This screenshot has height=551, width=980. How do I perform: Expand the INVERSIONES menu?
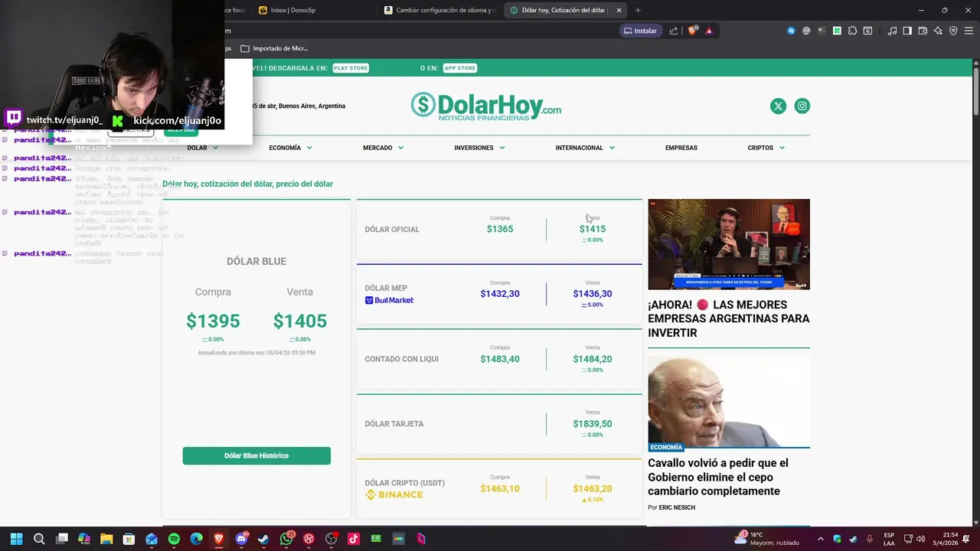(x=479, y=148)
